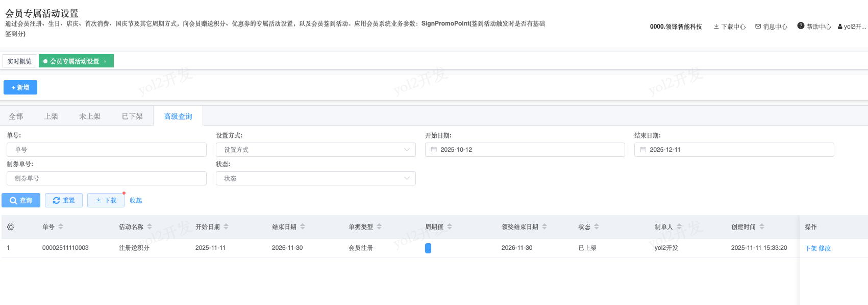Click the 新增 button
The height and width of the screenshot is (305, 868).
(20, 87)
